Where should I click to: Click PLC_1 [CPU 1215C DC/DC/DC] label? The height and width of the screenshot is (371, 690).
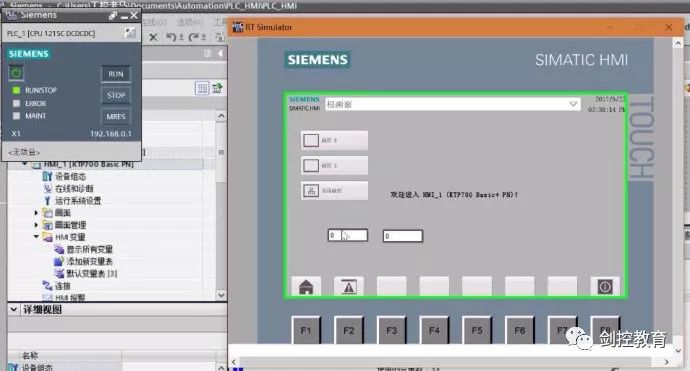(x=51, y=33)
